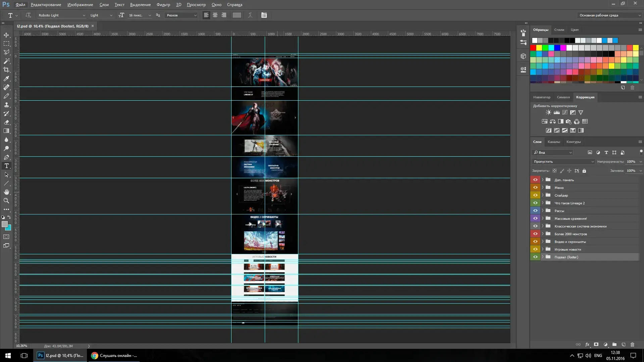This screenshot has width=644, height=362.
Task: Select the Gradient tool
Action: point(6,131)
